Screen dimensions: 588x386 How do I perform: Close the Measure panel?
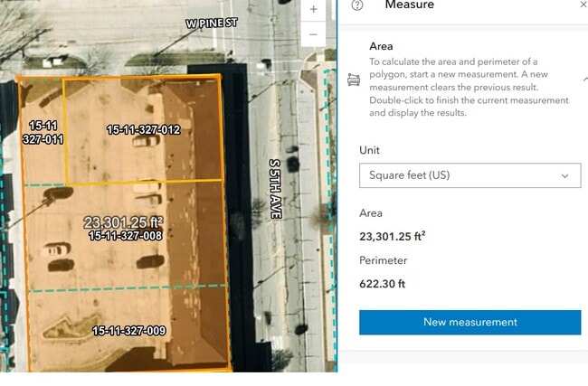point(583,5)
